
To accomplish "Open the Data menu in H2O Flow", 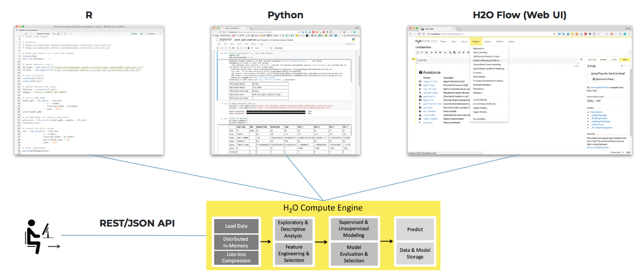I will click(x=464, y=42).
